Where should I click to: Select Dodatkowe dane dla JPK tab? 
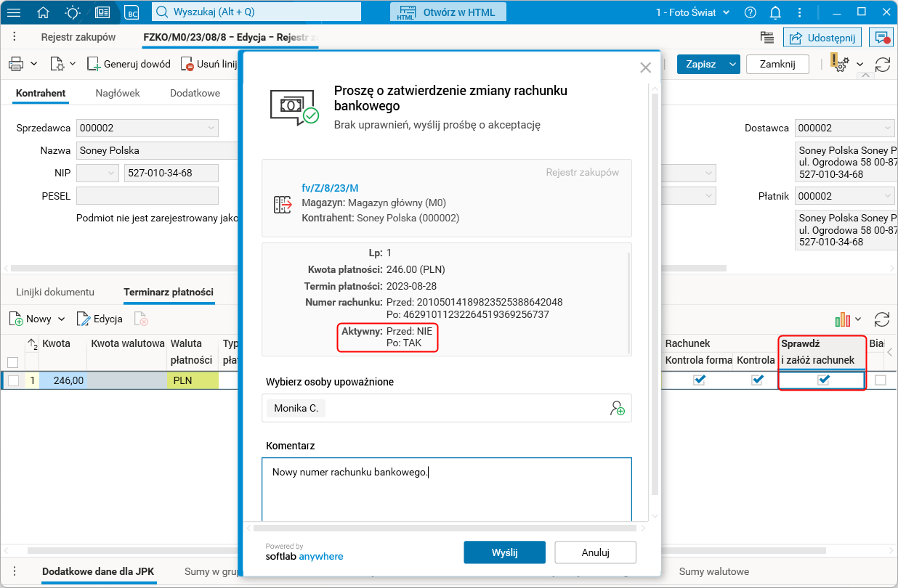(x=98, y=571)
